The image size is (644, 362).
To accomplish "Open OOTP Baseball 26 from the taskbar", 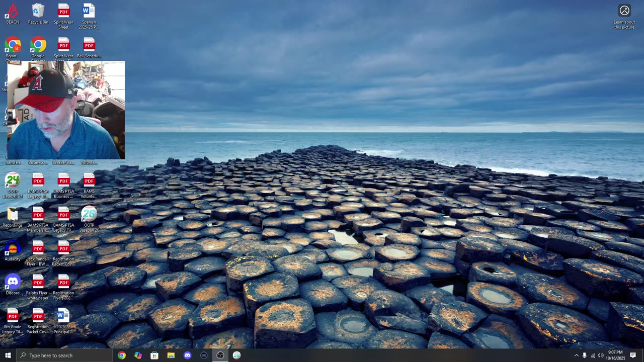I will click(x=237, y=355).
